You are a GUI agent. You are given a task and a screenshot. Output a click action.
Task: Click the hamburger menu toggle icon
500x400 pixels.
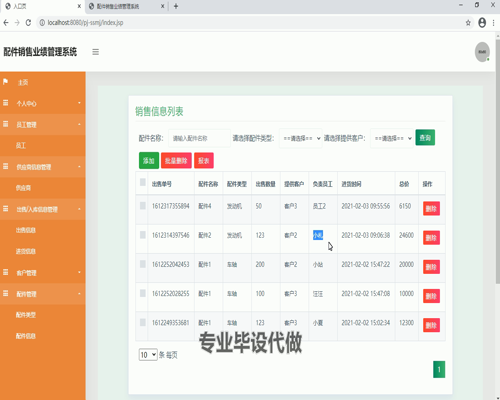[x=96, y=52]
